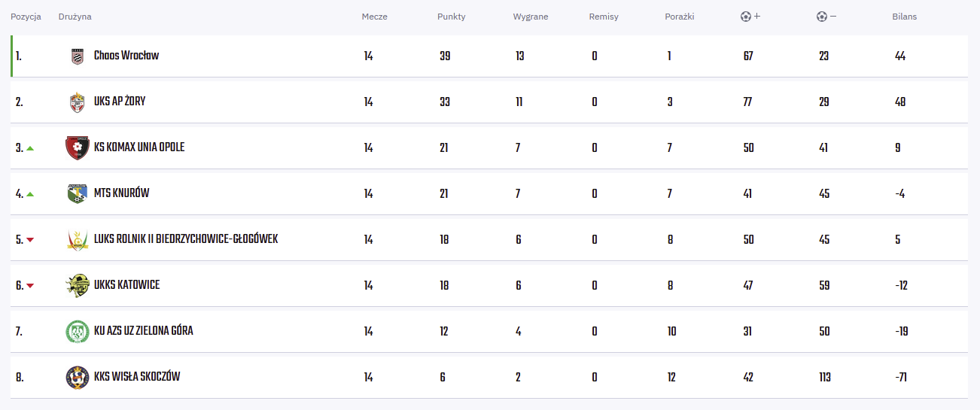
Task: Click the KS Komax Unia Opole logo
Action: (78, 148)
